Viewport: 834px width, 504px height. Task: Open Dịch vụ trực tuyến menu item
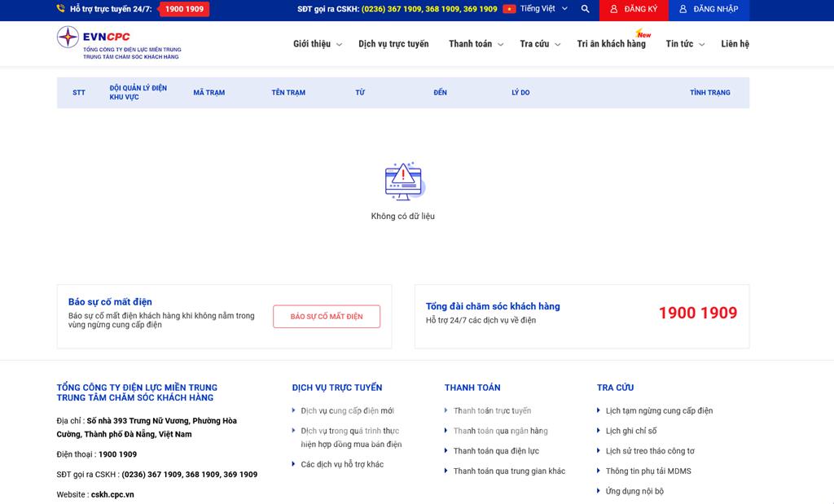[393, 44]
